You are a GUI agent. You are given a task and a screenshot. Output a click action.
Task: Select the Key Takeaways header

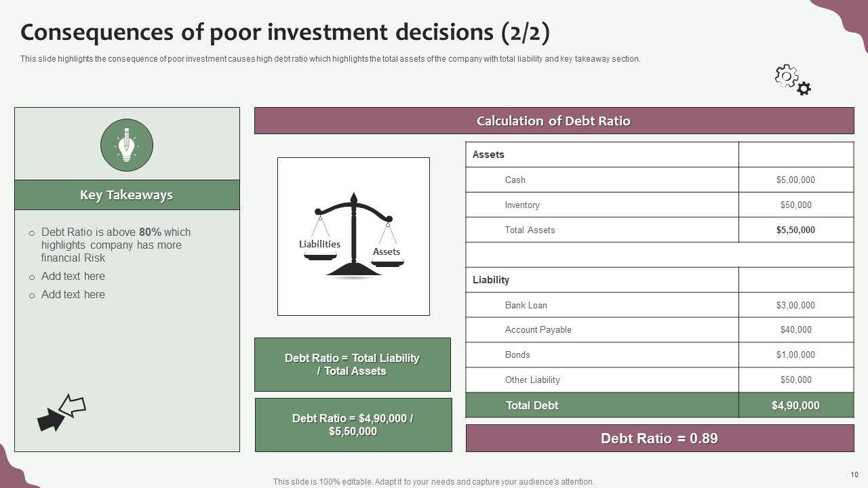(127, 195)
